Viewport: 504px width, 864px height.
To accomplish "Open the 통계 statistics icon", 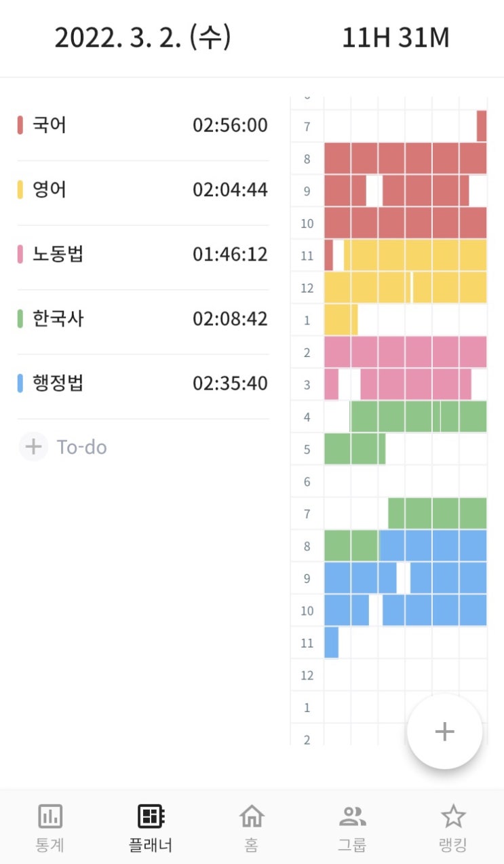I will [x=50, y=816].
